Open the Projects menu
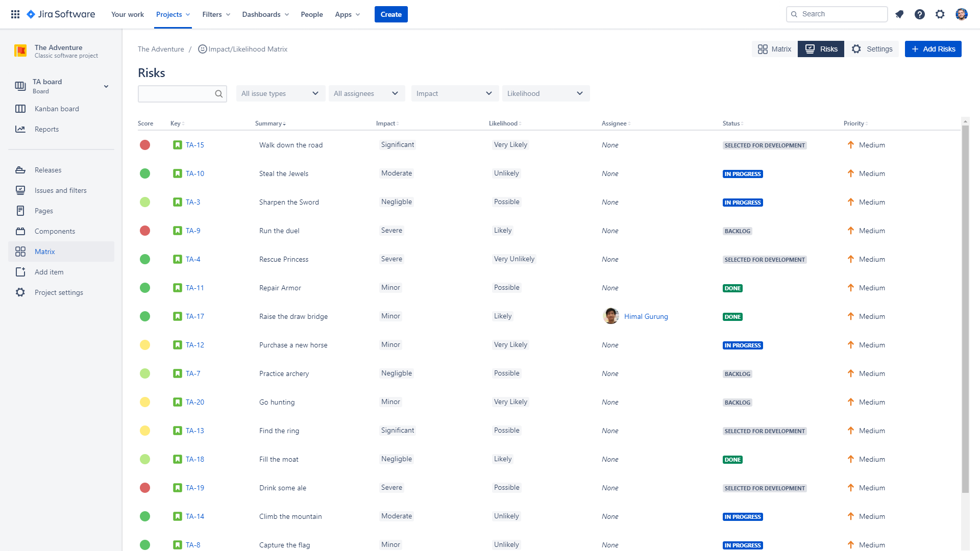The image size is (980, 551). coord(173,14)
